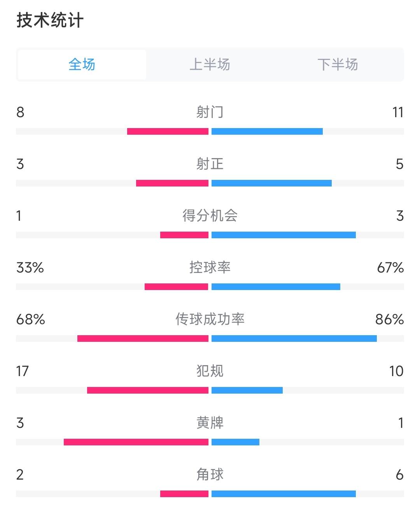Click the pink 犯规 bar
The width and height of the screenshot is (420, 510).
(x=148, y=390)
